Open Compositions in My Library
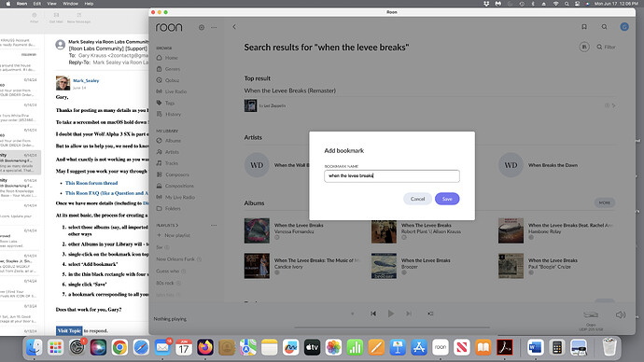 pos(175,186)
